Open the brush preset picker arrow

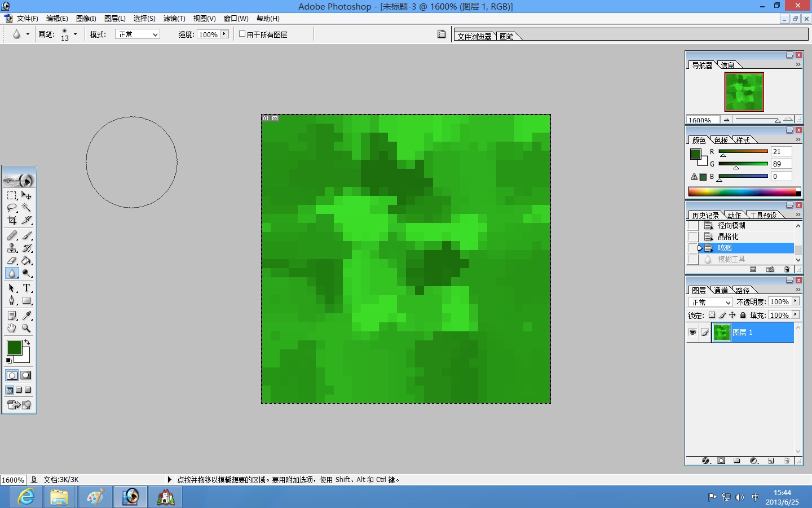coord(75,34)
